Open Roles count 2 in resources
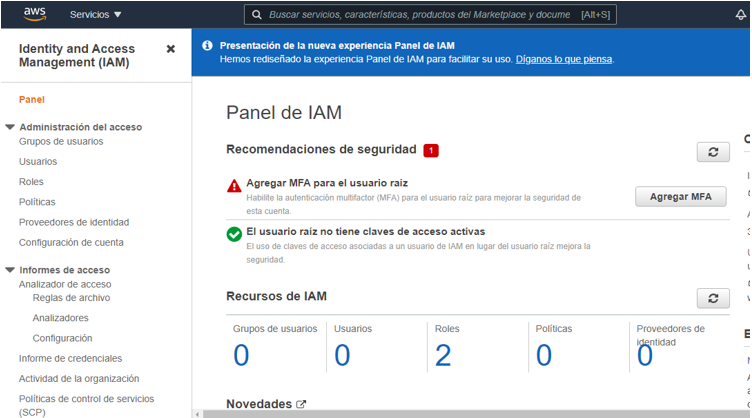752x418 pixels. pos(443,355)
